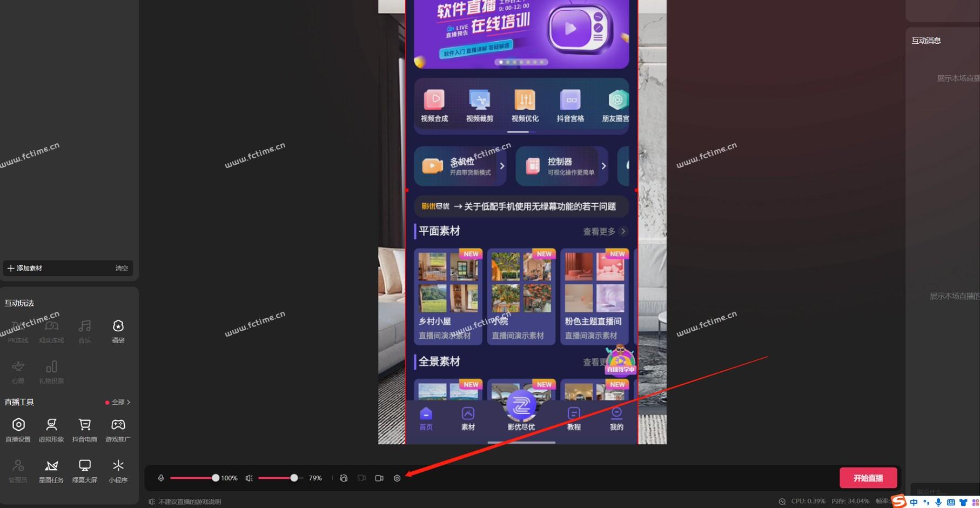Click 互动消息 panel header
Screen dimensions: 980x508
click(927, 41)
